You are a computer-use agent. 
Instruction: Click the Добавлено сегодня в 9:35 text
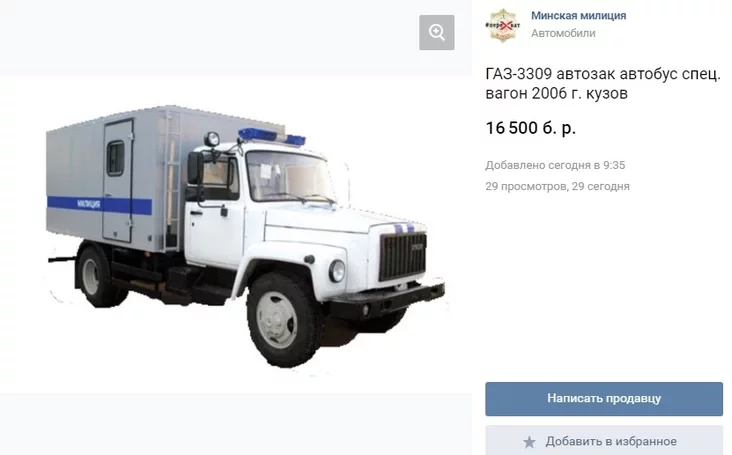pos(555,165)
